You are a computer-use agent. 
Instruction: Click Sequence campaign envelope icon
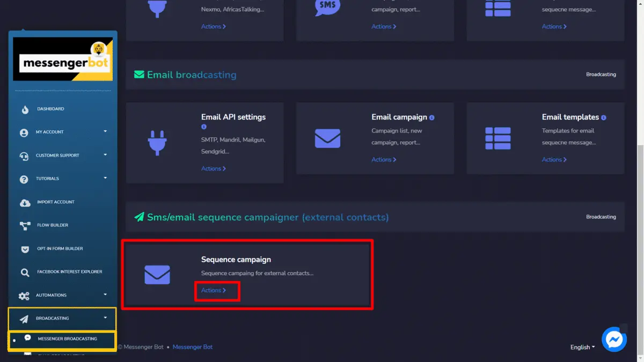coord(157,275)
